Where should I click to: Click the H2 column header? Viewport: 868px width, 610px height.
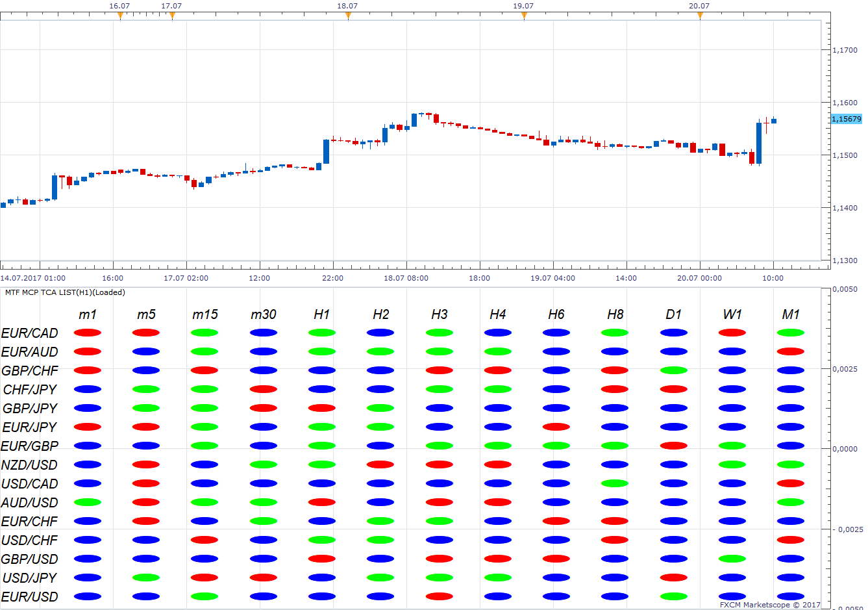[x=380, y=314]
